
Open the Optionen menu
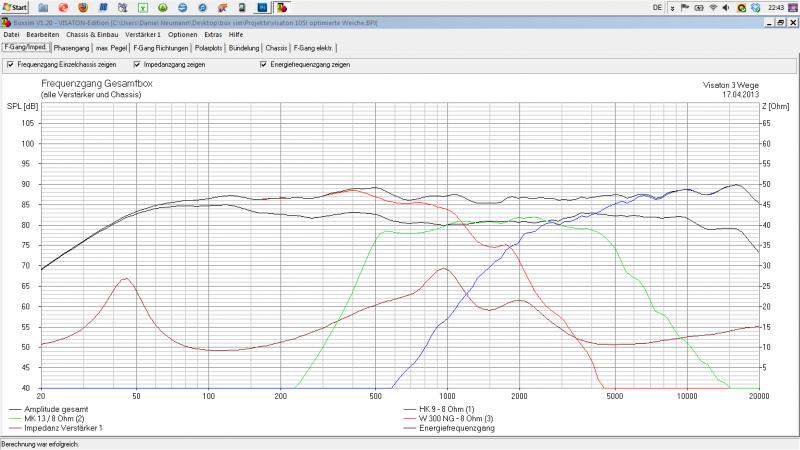pyautogui.click(x=183, y=34)
